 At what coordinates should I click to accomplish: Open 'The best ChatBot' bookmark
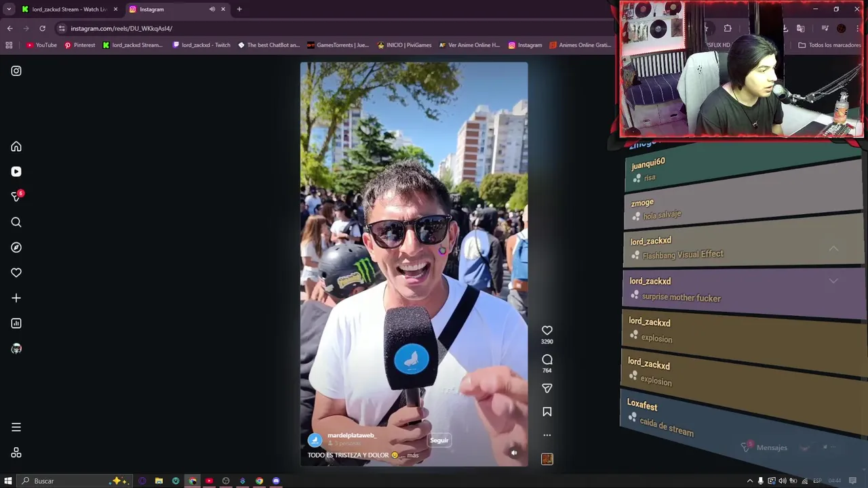[x=269, y=45]
